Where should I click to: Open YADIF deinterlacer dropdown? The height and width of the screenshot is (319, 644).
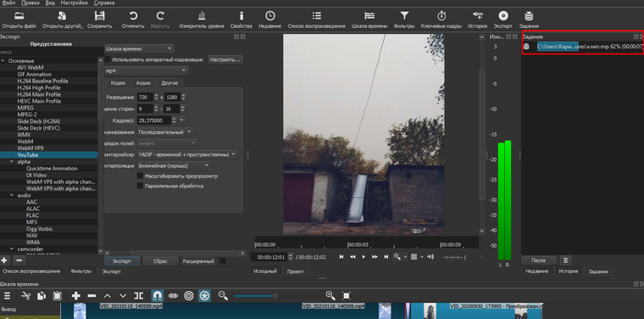pyautogui.click(x=188, y=154)
